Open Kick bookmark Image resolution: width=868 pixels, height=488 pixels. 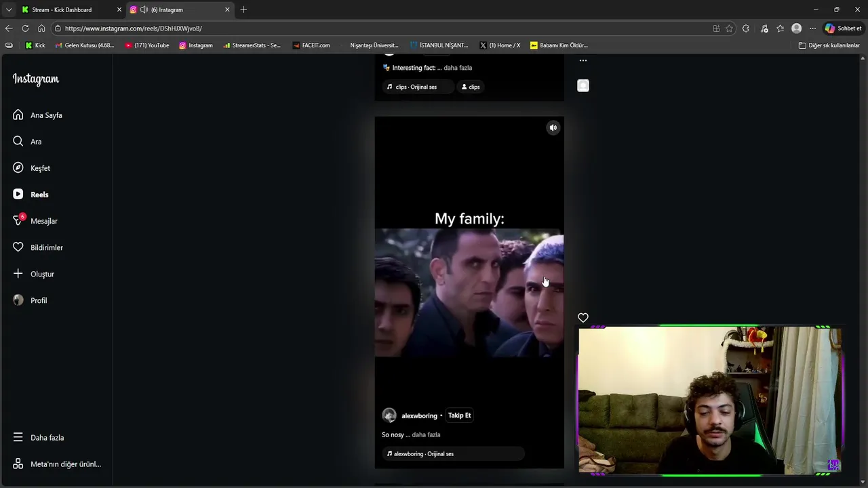[35, 45]
